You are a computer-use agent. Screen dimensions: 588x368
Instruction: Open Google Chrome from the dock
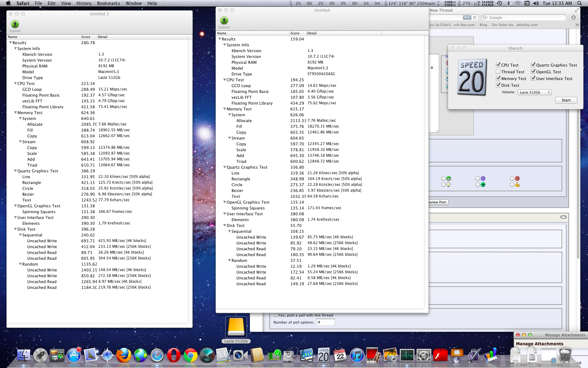[x=190, y=356]
